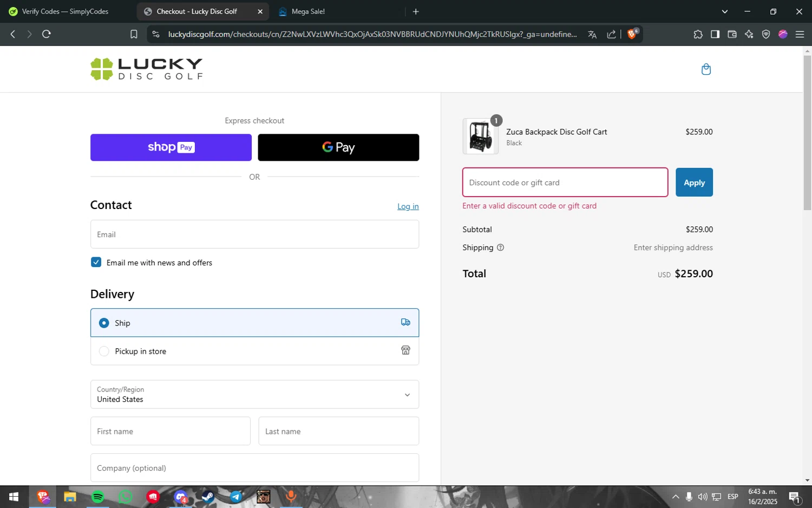Click the First name field
This screenshot has width=812, height=508.
coord(171,431)
